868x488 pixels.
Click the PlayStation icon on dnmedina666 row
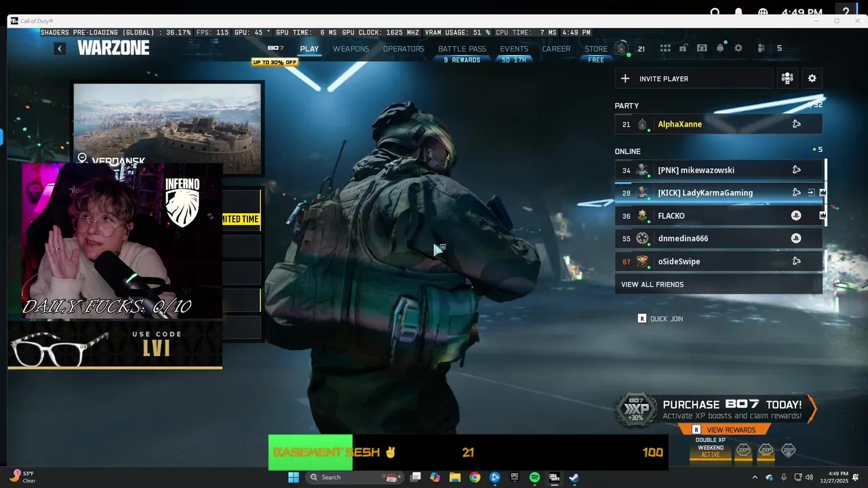click(796, 239)
